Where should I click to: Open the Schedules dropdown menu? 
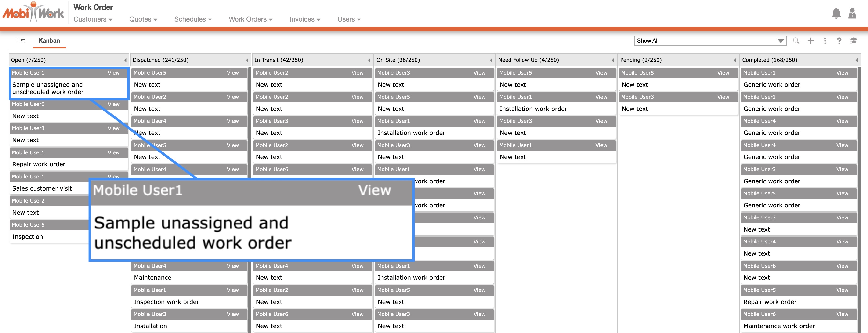(x=193, y=20)
